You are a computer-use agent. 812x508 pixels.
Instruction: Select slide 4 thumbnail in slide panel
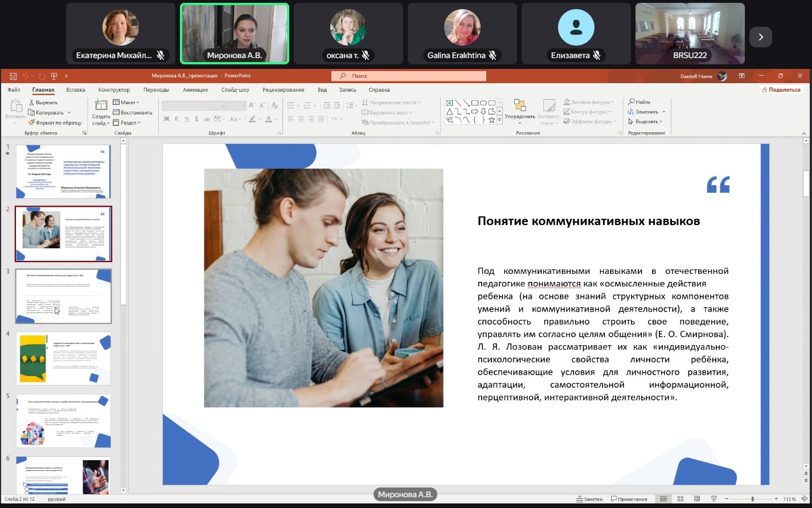63,358
